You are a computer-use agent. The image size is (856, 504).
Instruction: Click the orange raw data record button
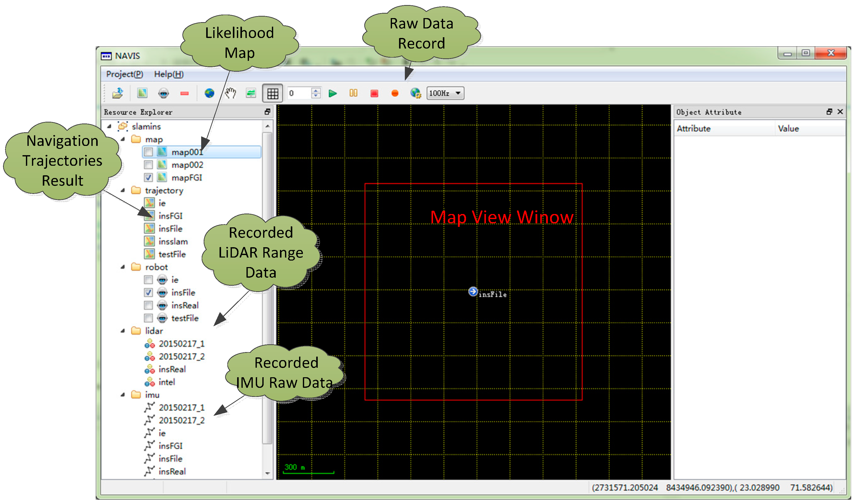395,93
